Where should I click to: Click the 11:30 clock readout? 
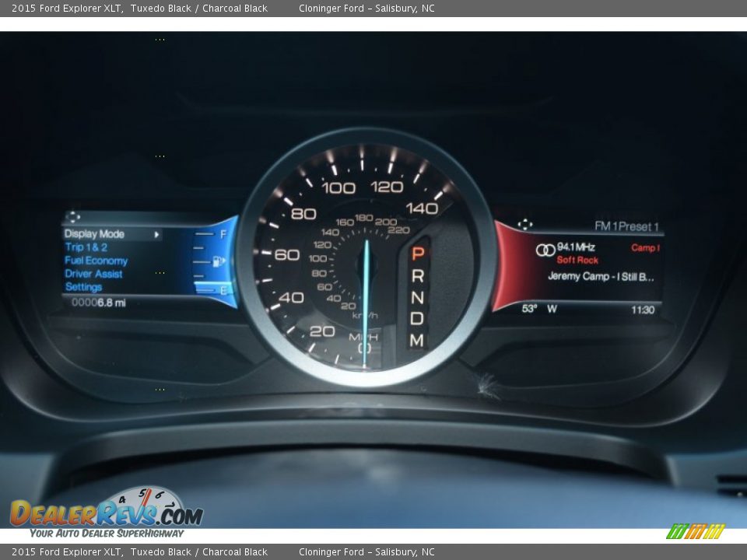tap(643, 310)
